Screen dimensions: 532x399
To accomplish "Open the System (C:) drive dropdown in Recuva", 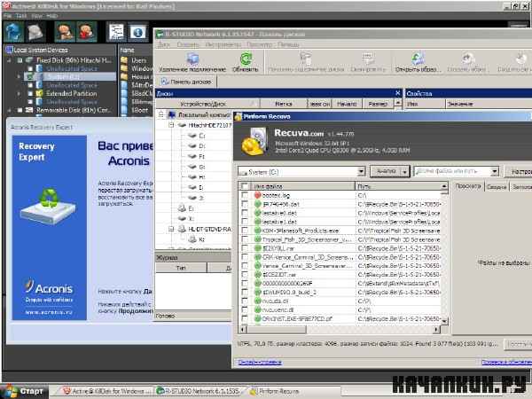I will click(x=362, y=172).
